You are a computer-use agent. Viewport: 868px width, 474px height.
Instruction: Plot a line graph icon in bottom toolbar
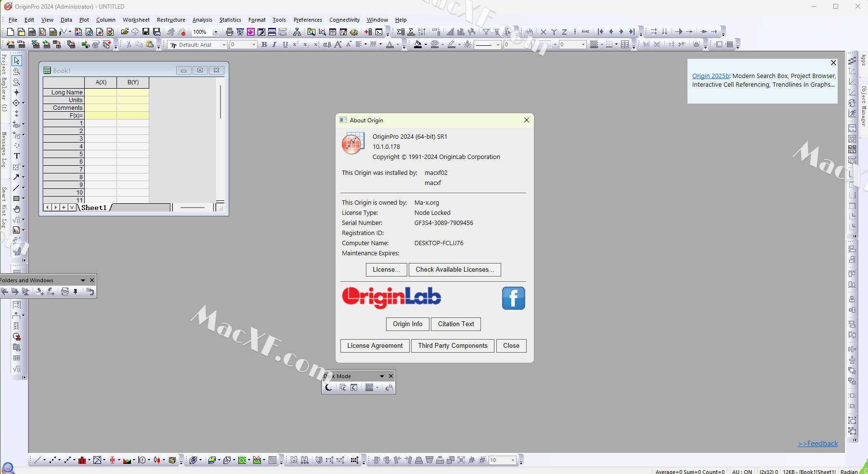(37, 460)
